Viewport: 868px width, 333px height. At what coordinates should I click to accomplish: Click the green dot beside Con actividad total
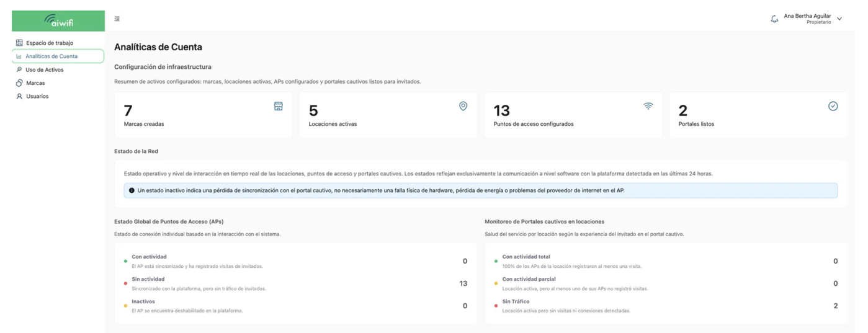coord(496,261)
